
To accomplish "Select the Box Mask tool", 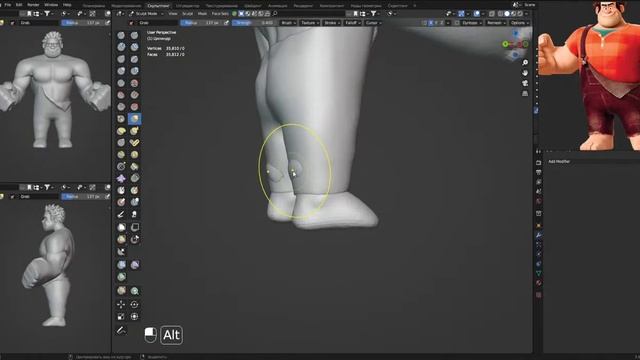I will pos(121,227).
